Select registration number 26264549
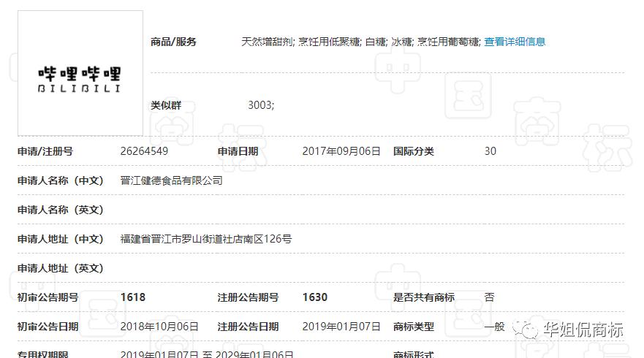Viewport: 644px width, 358px height. coord(144,151)
